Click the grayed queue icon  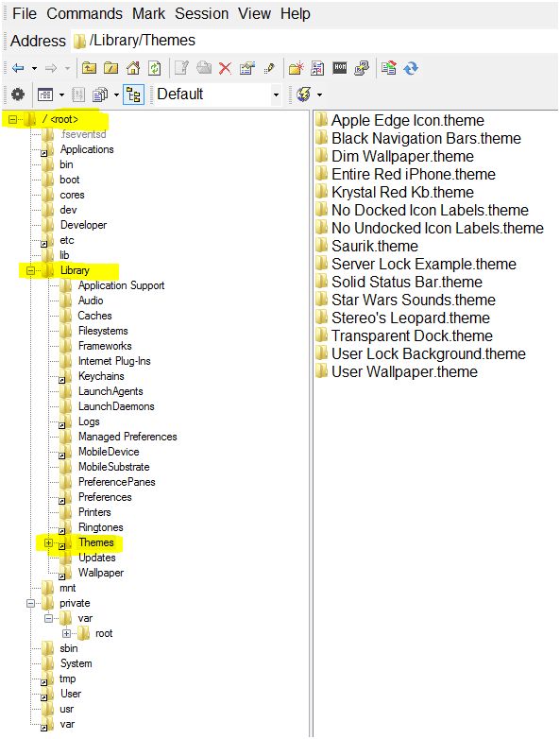click(78, 95)
